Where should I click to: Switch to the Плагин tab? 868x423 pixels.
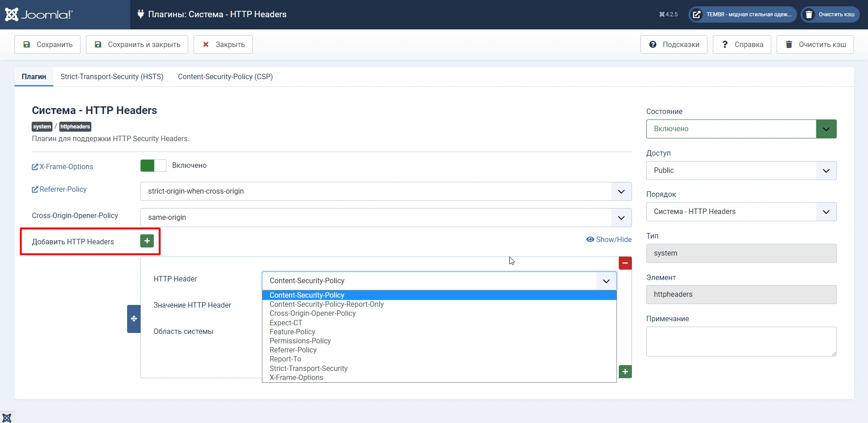[34, 77]
